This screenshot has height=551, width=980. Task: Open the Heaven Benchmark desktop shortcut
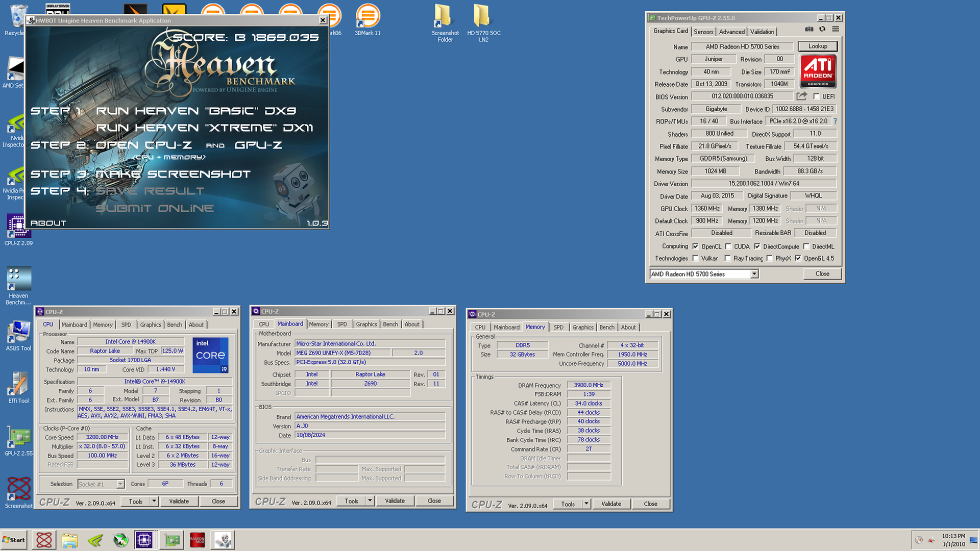pyautogui.click(x=18, y=286)
